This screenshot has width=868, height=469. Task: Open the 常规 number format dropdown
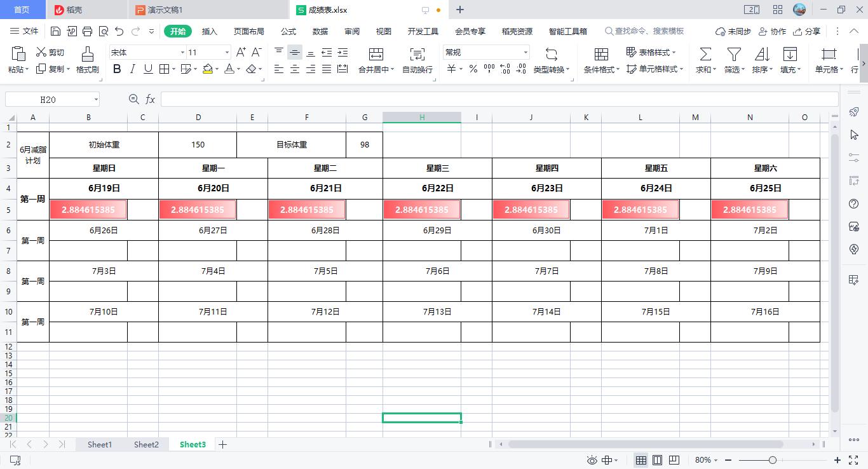click(x=526, y=52)
